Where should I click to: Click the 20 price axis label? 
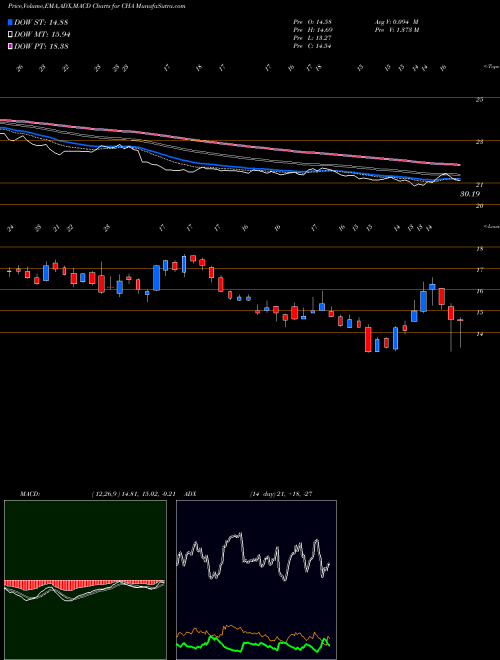coord(479,206)
